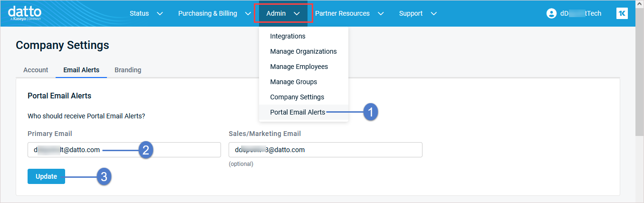Select Portal Email Alerts menu entry

[304, 112]
